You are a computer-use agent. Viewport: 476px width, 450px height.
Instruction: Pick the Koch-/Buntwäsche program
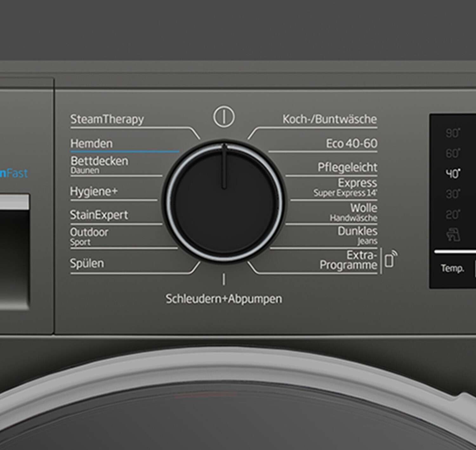click(329, 119)
